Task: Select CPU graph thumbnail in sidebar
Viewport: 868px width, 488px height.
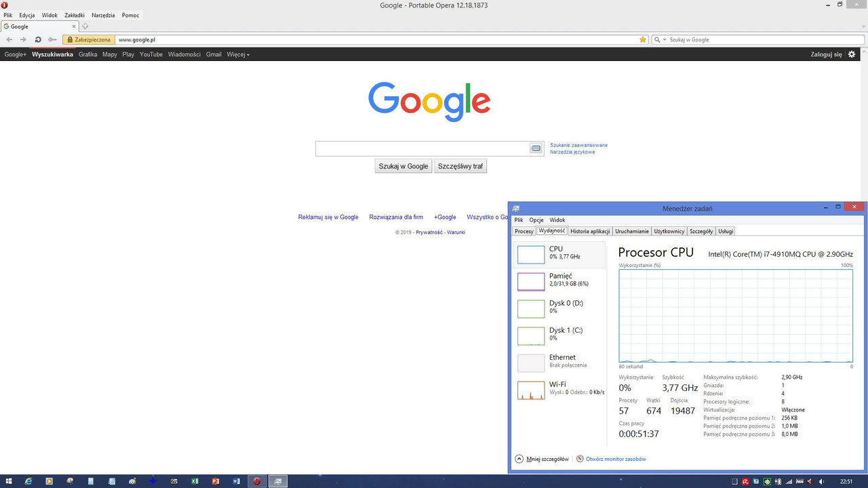Action: (x=531, y=255)
